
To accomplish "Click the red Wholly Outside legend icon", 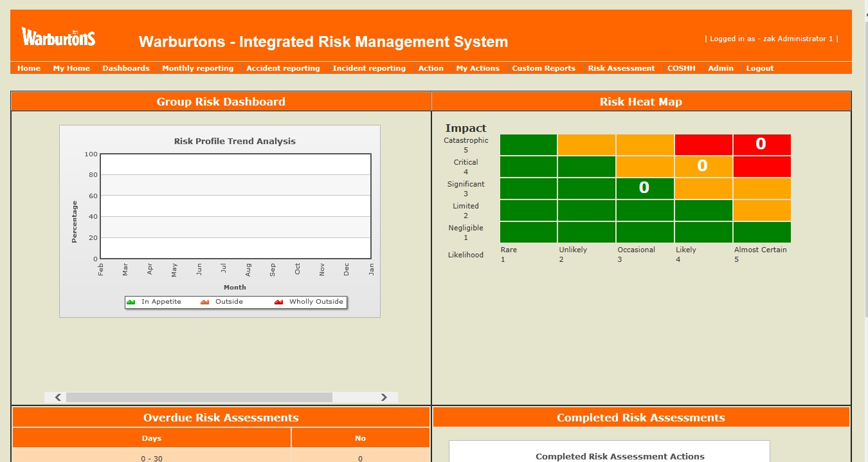I will coord(279,302).
